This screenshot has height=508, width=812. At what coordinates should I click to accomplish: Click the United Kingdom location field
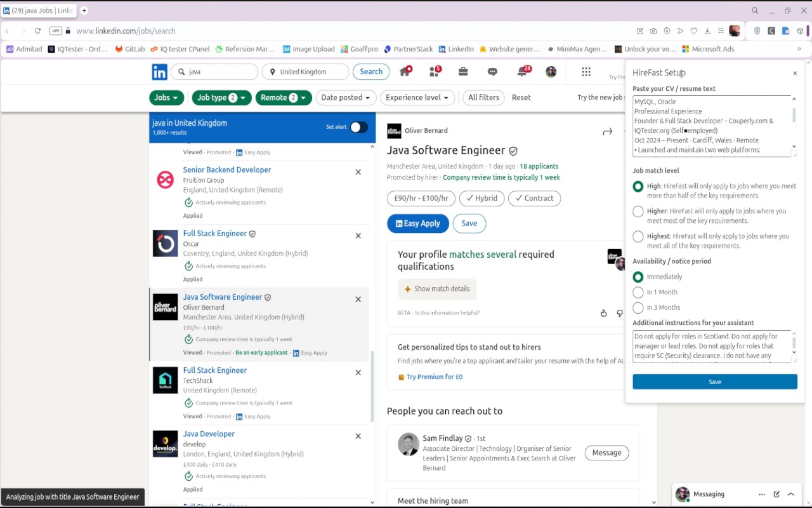[306, 72]
